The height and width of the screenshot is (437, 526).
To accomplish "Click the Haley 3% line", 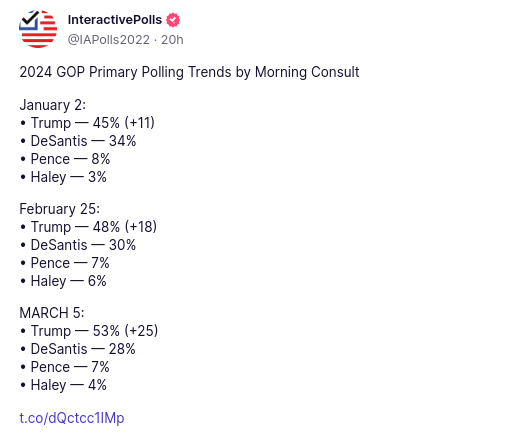I will pyautogui.click(x=63, y=177).
